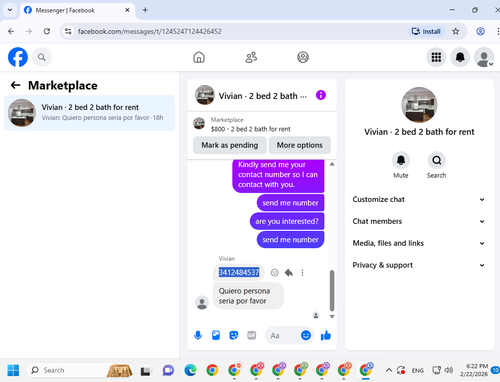Screen dimensions: 500x382
Task: Go to Facebook Home icon
Action: pos(199,57)
